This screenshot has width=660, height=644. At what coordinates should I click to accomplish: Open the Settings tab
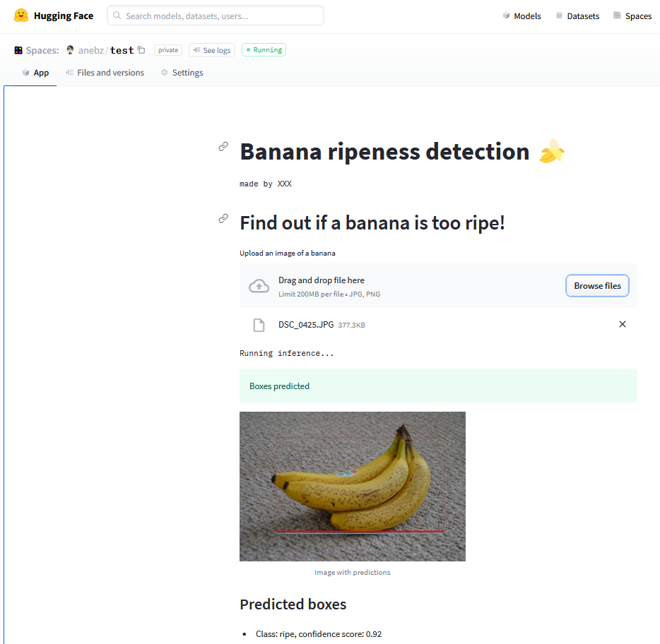coord(182,72)
